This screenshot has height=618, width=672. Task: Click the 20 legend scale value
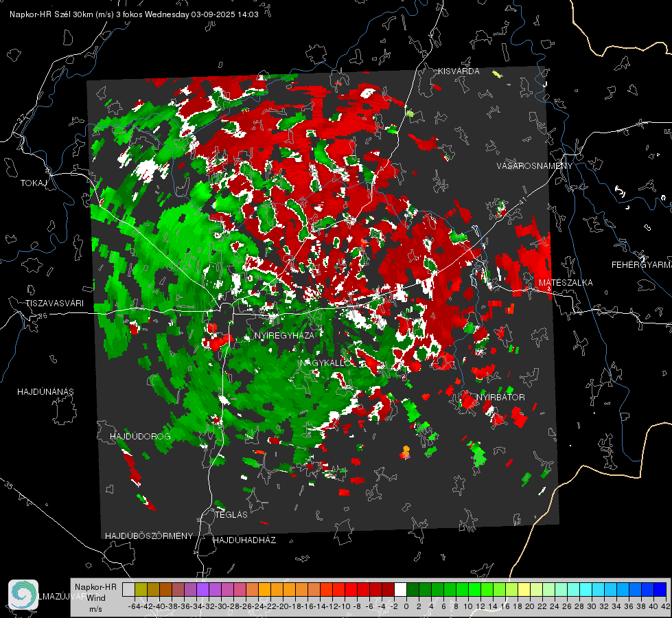530,606
